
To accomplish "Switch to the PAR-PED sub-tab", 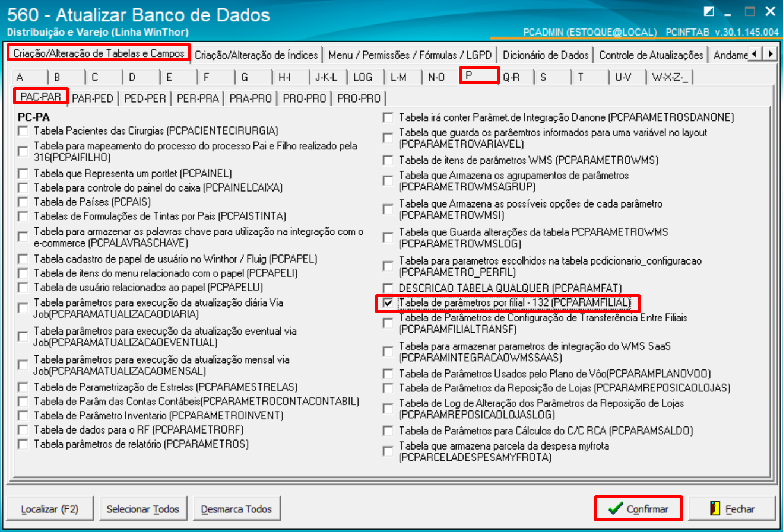I will (x=93, y=98).
